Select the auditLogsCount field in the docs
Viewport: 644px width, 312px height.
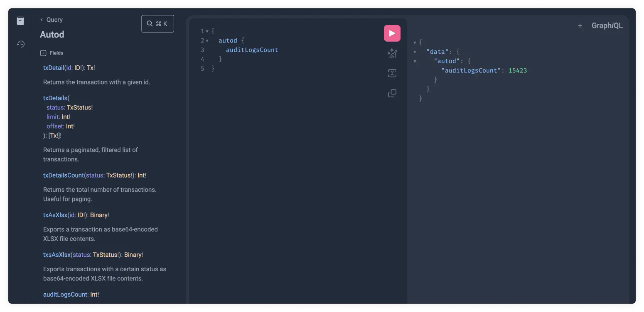65,294
